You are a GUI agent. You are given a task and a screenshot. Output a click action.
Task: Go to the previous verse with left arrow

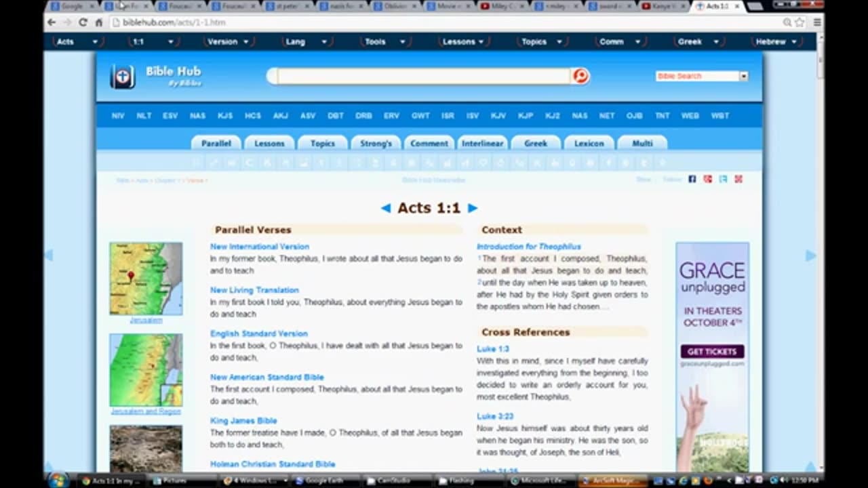coord(385,208)
